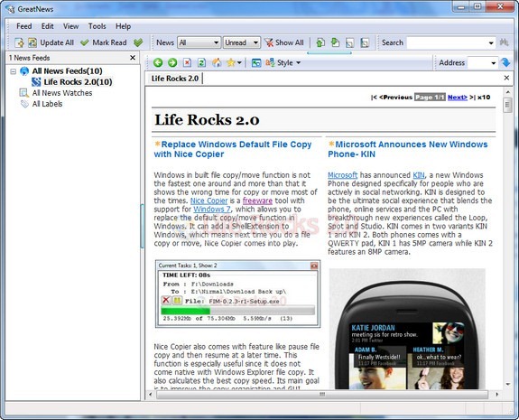Click the horizontal scrollbar thumb
519x420 pixels.
coord(322,394)
